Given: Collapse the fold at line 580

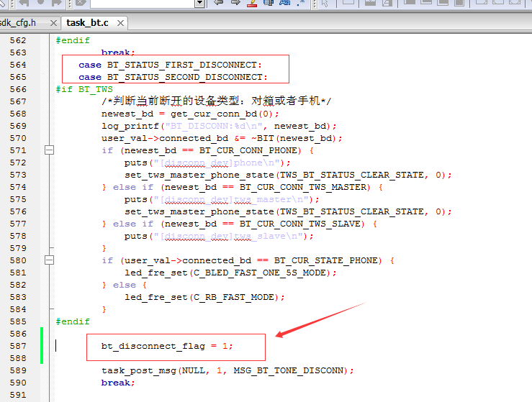Looking at the screenshot, I should click(49, 260).
